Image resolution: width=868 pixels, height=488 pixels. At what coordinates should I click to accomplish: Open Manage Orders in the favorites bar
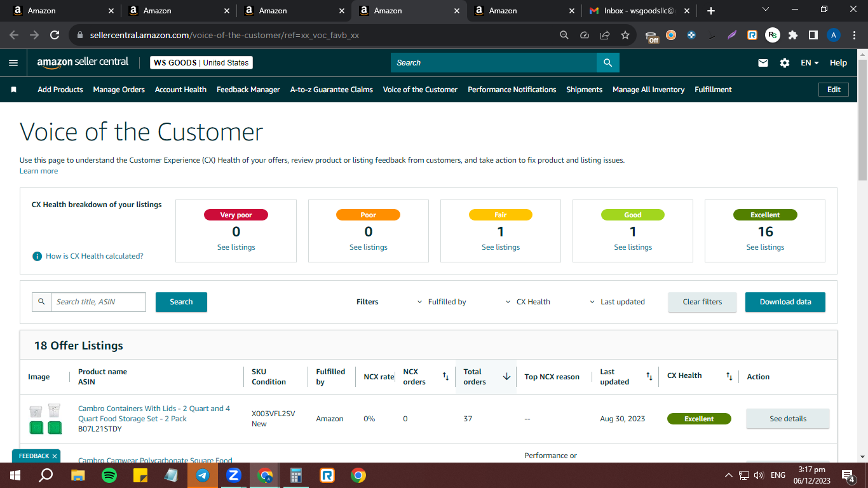click(x=119, y=90)
